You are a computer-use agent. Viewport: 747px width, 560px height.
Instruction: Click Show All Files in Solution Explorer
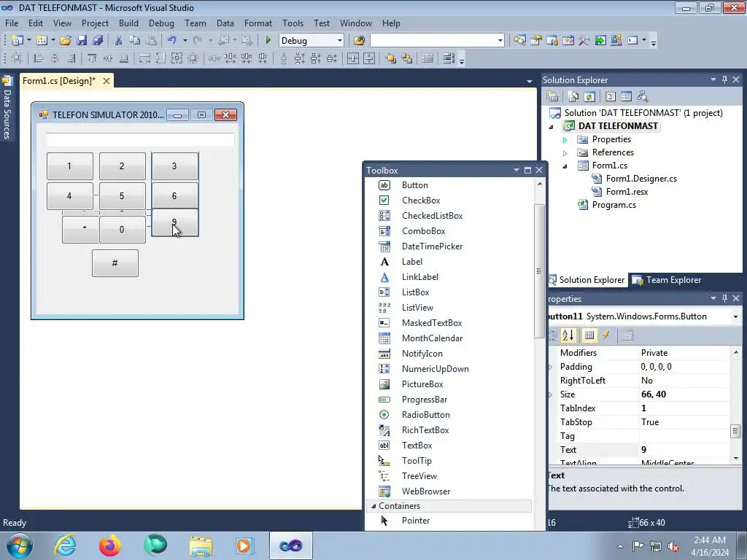(x=573, y=97)
